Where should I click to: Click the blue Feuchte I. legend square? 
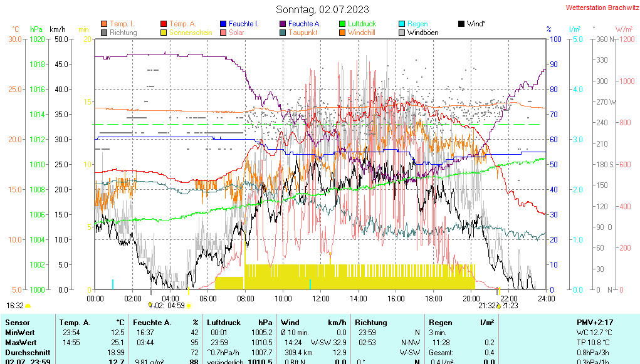tap(223, 24)
